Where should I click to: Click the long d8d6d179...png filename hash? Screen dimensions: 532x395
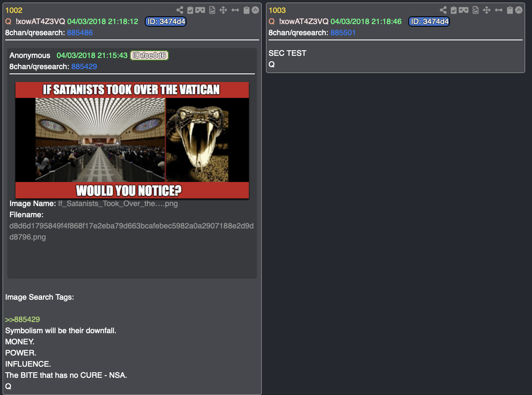click(x=131, y=231)
